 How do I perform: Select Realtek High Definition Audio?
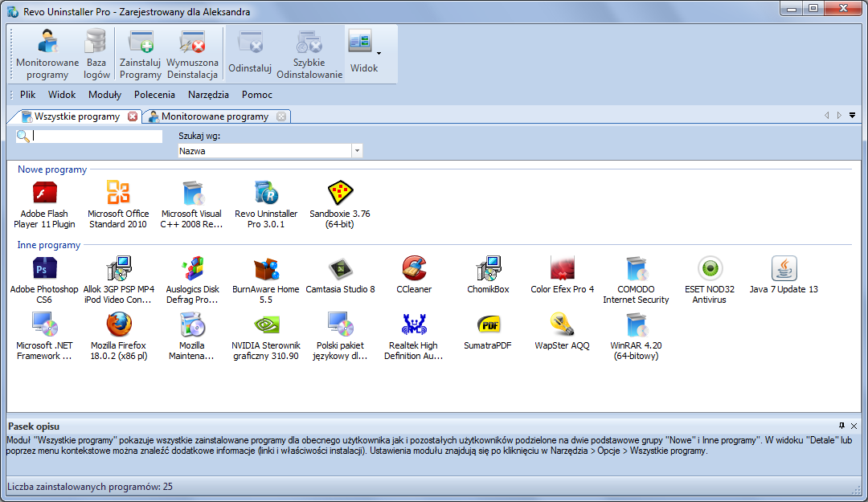tap(414, 336)
